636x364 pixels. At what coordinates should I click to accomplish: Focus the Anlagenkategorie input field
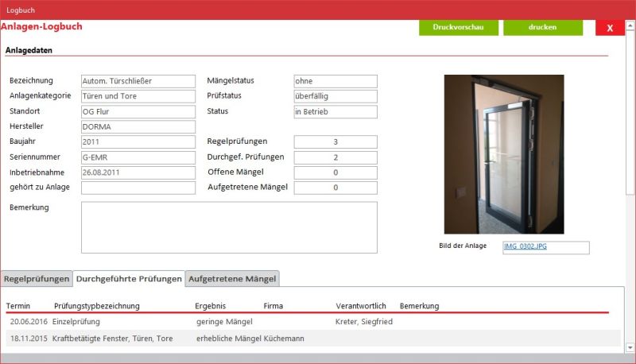[138, 96]
